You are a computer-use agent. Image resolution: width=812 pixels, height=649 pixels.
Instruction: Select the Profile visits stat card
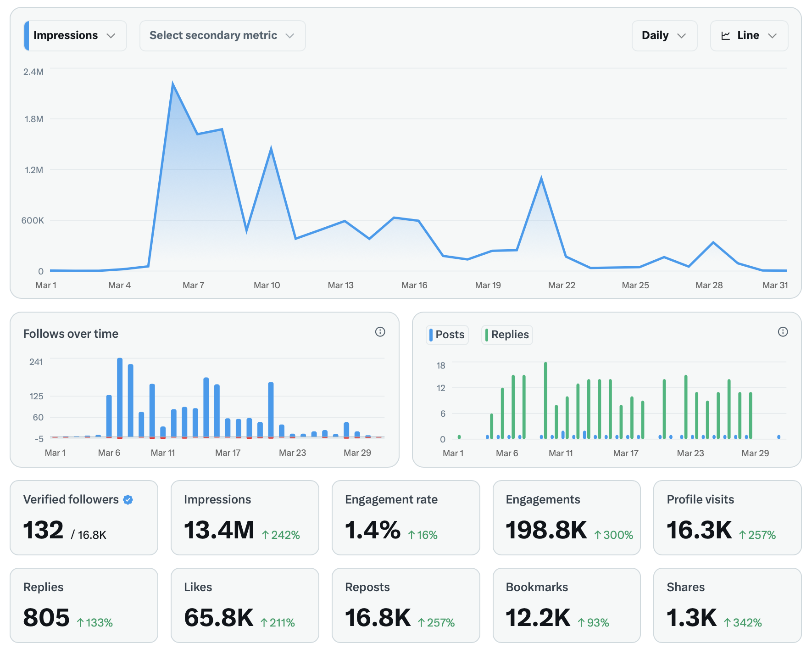[x=727, y=517]
